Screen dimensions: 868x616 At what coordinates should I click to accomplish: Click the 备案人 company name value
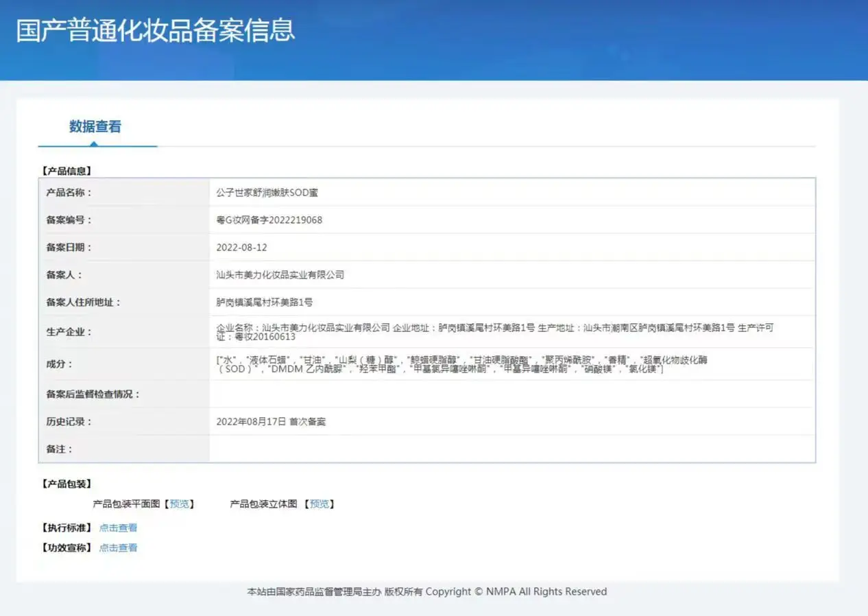point(280,275)
